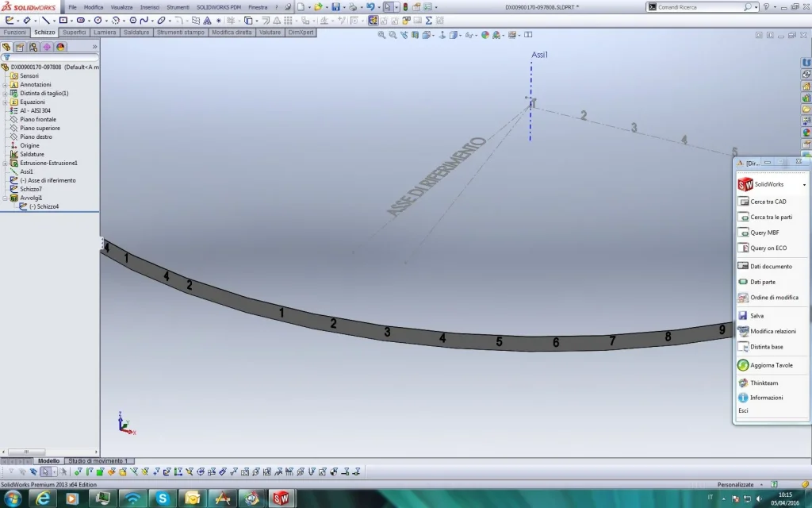The image size is (812, 508).
Task: Open the Undo history dropdown arrow
Action: [x=379, y=7]
